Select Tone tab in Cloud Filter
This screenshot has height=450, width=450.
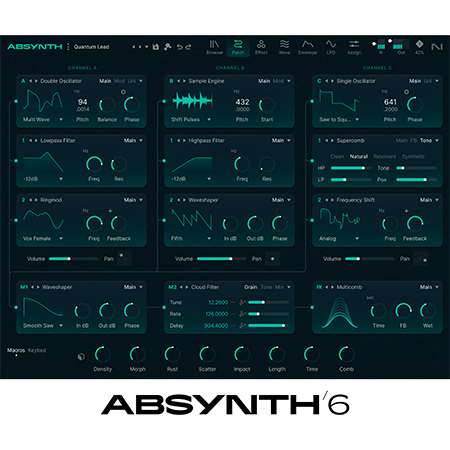(266, 287)
